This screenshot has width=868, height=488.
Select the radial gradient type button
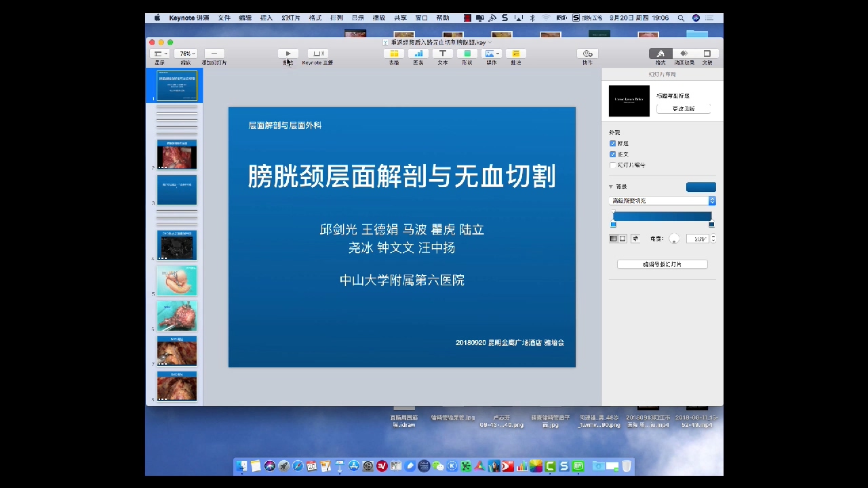(623, 239)
